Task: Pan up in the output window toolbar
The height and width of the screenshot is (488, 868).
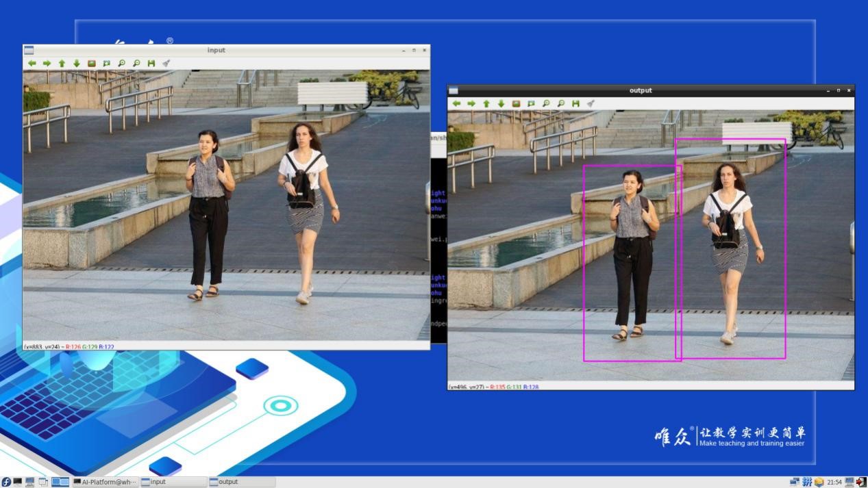Action: click(486, 103)
